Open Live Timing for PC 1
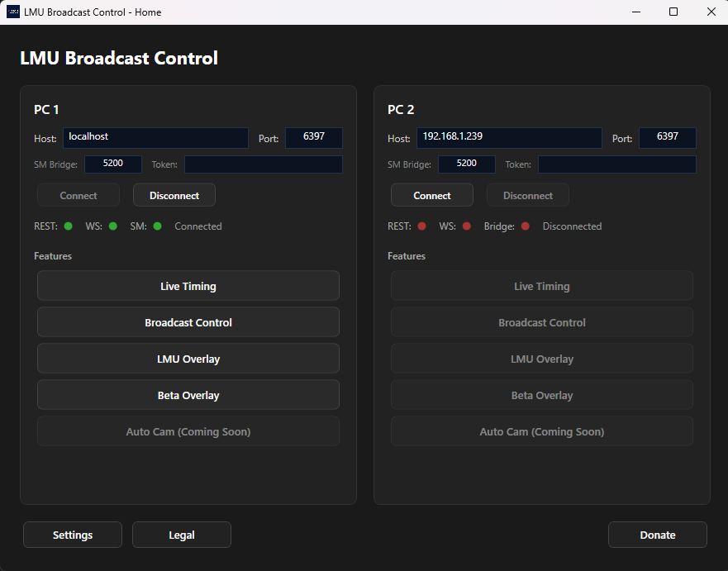The height and width of the screenshot is (571, 728). (x=188, y=286)
